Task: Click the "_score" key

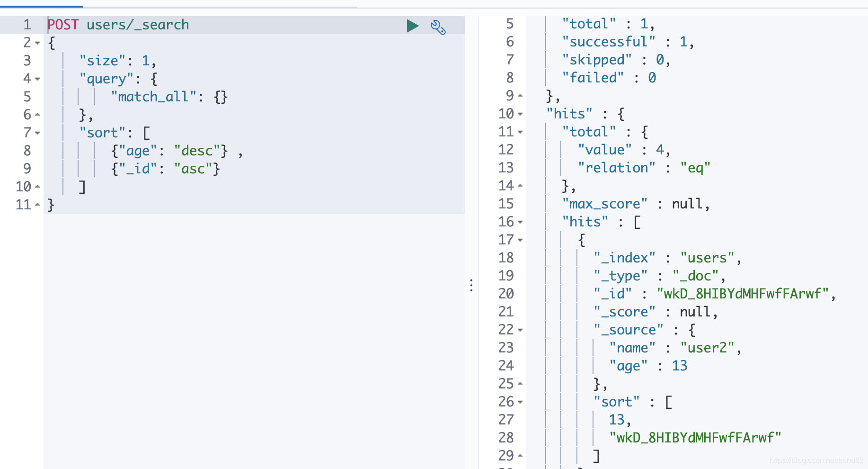Action: tap(625, 312)
